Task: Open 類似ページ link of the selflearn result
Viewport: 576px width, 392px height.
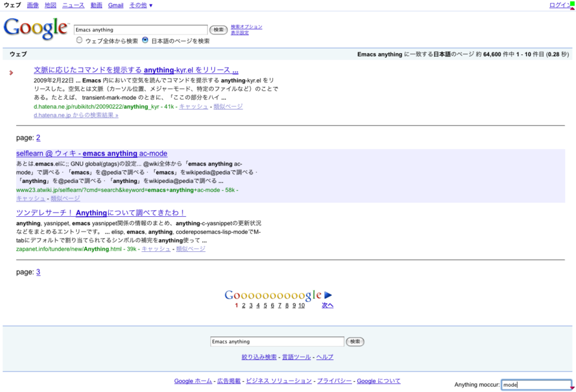Action: 65,198
